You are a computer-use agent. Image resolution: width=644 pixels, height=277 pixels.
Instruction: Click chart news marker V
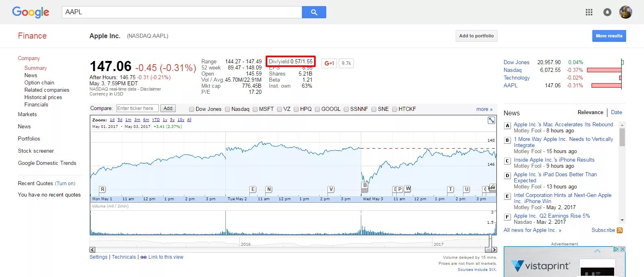[331, 189]
